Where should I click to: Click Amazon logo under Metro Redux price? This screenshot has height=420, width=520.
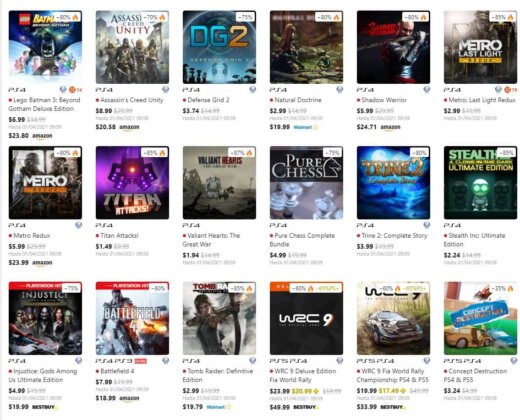coord(42,263)
